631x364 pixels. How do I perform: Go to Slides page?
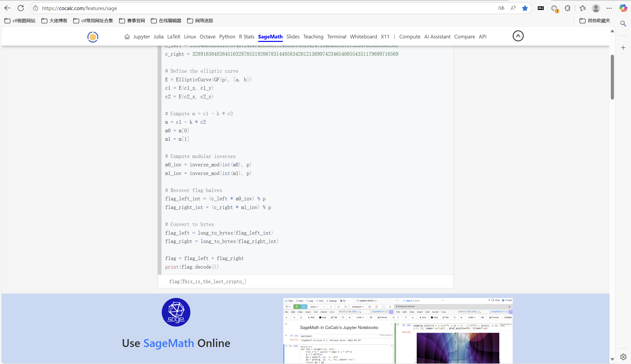(x=293, y=37)
